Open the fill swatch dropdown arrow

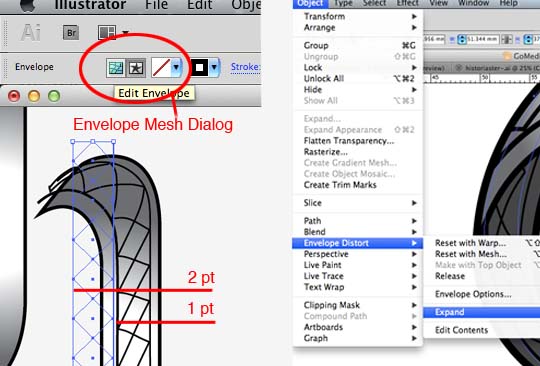point(176,67)
